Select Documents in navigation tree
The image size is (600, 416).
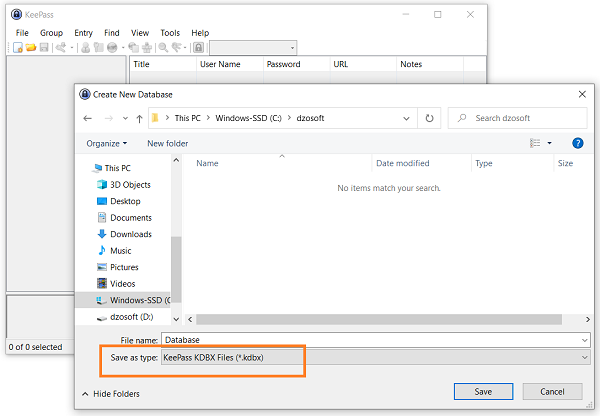[125, 217]
